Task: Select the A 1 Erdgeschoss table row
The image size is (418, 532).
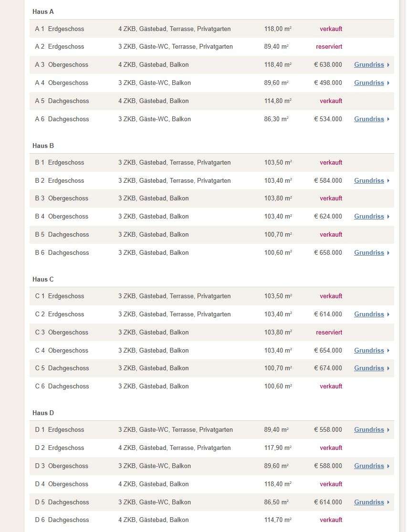Action: pyautogui.click(x=212, y=29)
